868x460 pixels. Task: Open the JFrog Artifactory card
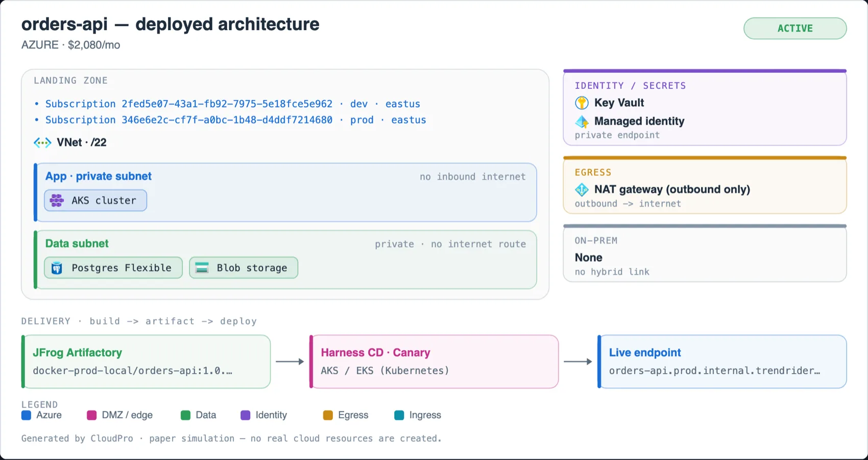click(146, 361)
